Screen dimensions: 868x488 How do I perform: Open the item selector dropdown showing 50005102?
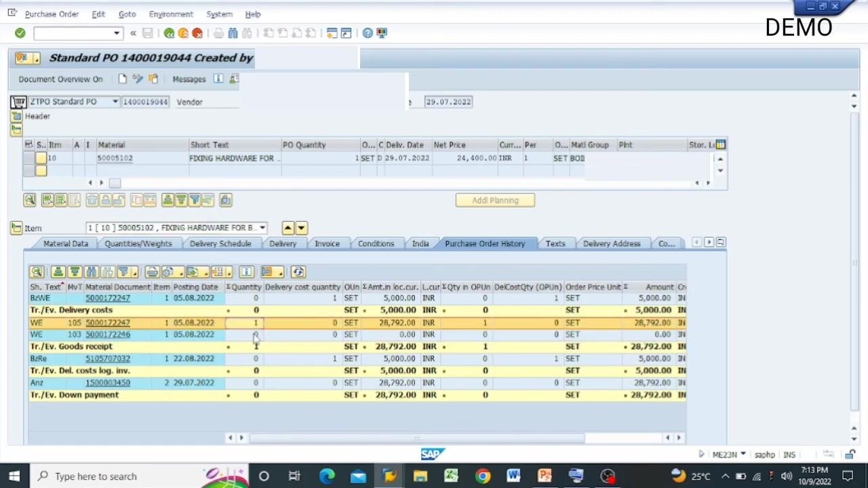(262, 228)
